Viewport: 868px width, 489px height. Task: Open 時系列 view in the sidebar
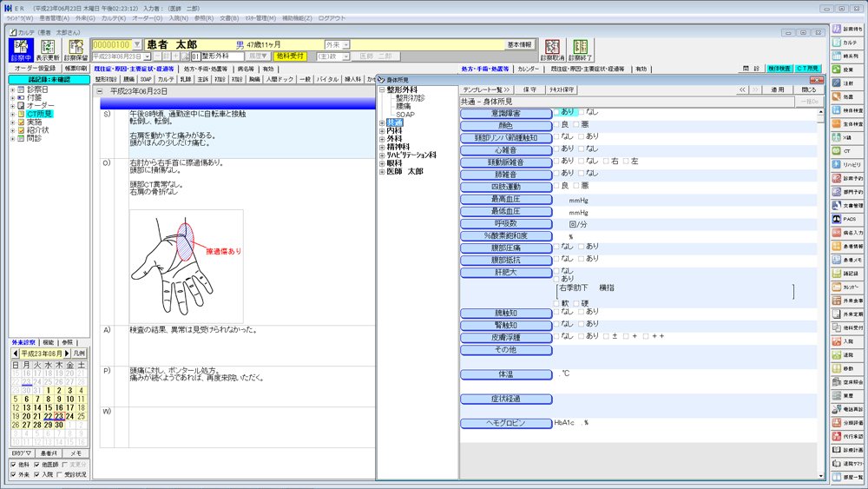click(847, 56)
